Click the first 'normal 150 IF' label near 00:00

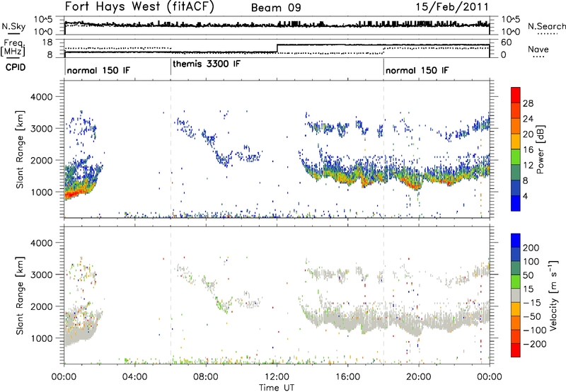click(x=98, y=70)
